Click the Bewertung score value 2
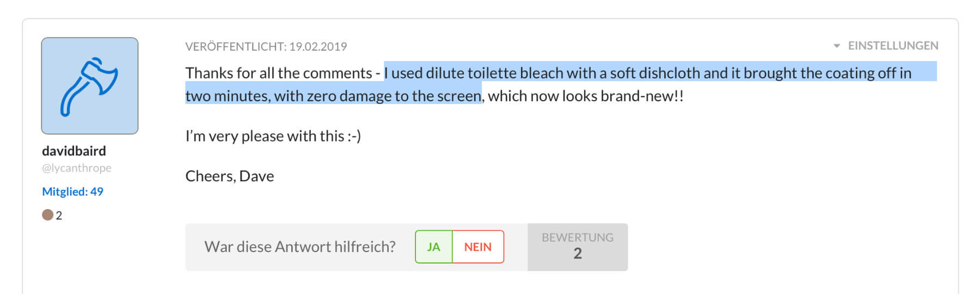 pyautogui.click(x=578, y=254)
